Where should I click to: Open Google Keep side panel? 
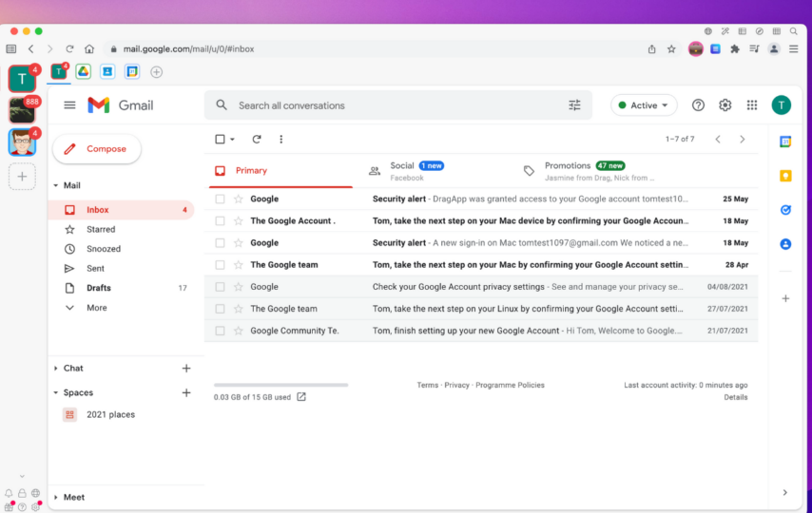click(785, 176)
